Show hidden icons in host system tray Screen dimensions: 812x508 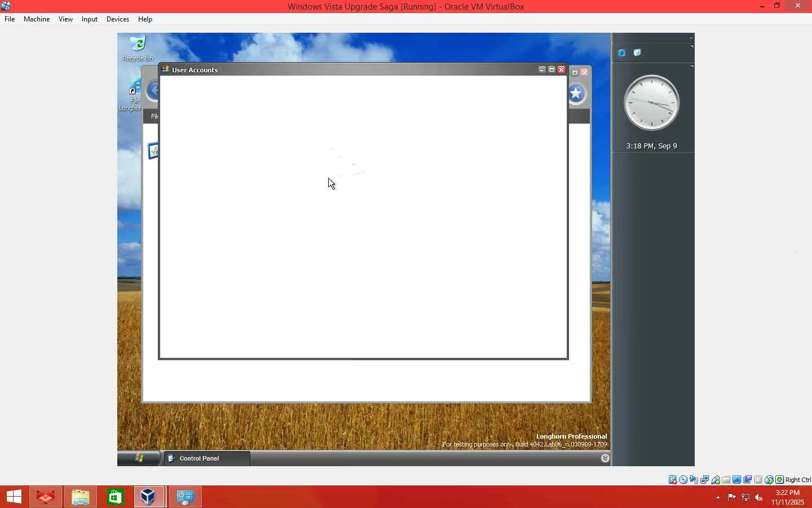[x=718, y=497]
